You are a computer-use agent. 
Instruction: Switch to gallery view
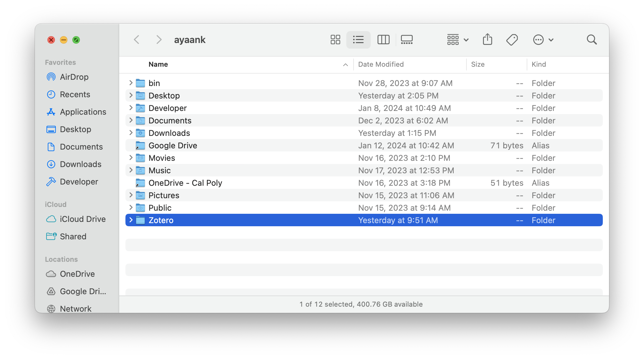(407, 40)
